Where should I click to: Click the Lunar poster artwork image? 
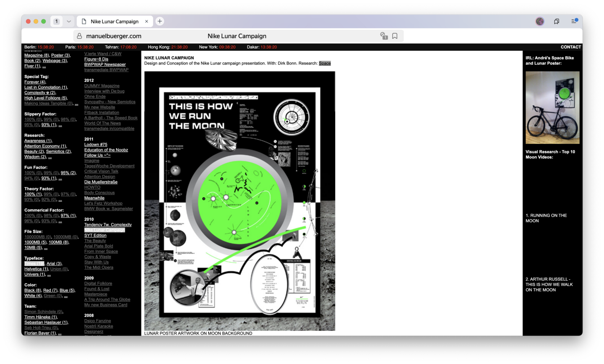[x=240, y=201]
